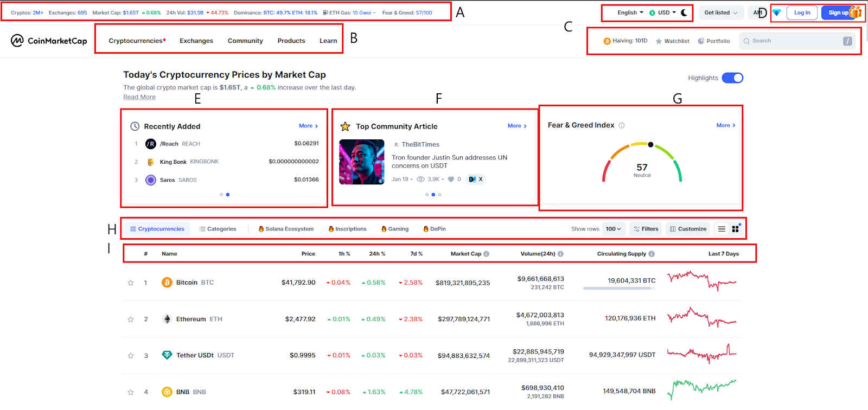Open More in Fear & Greed card

tap(726, 125)
